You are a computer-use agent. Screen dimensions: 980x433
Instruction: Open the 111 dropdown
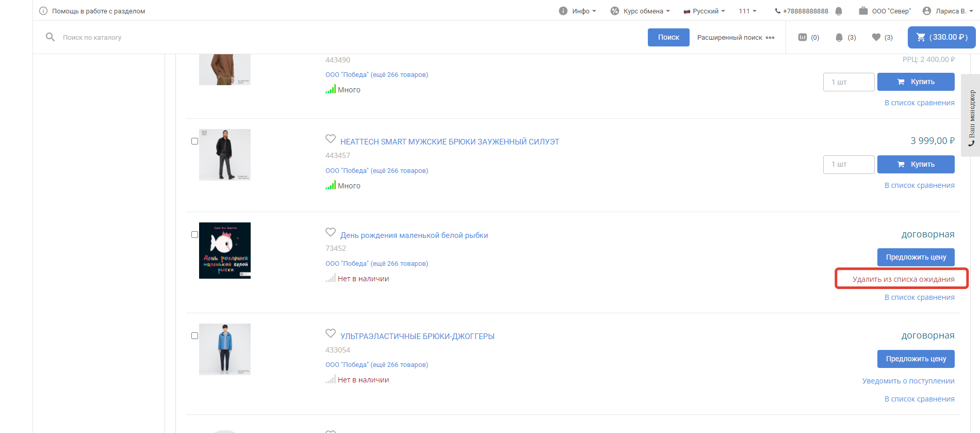pos(747,11)
